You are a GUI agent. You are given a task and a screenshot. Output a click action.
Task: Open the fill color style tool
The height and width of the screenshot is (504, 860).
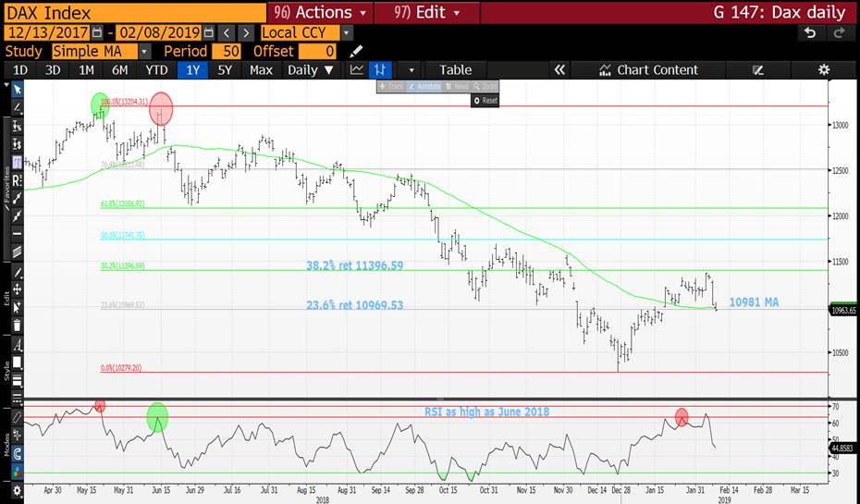point(17,363)
